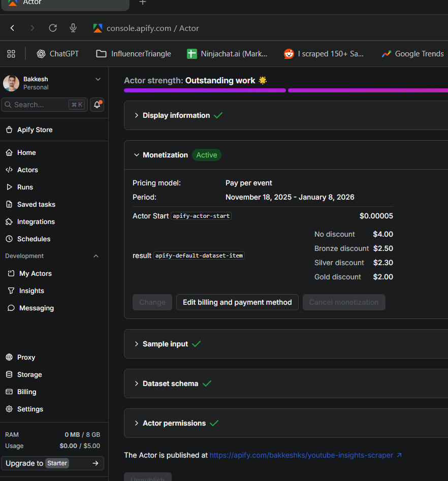
Task: Open My Actors under Development
Action: click(x=30, y=273)
